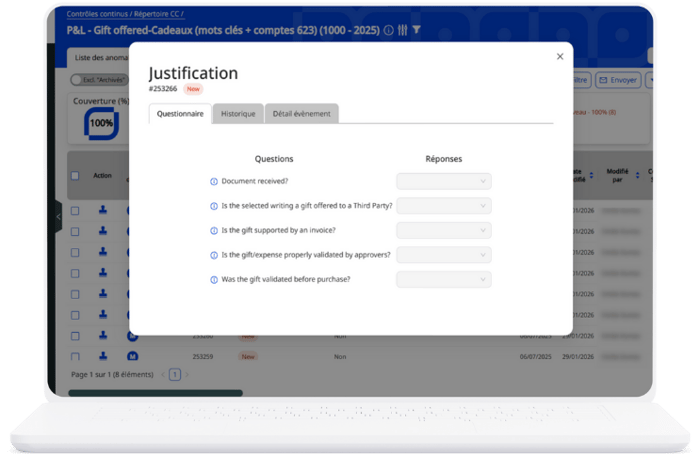The width and height of the screenshot is (700, 455).
Task: Click info icon next to "Document received?"
Action: [x=214, y=181]
